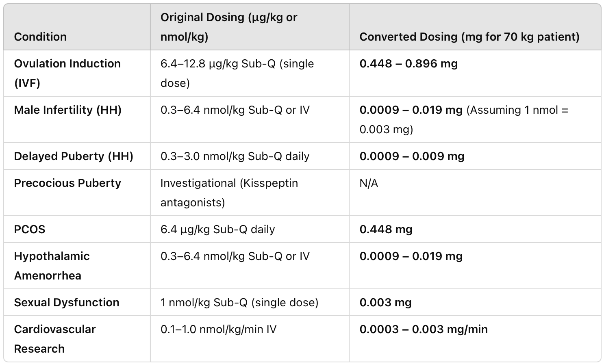The height and width of the screenshot is (364, 604).
Task: Click the Hypothalamic Amenorrhea cell
Action: 52,266
